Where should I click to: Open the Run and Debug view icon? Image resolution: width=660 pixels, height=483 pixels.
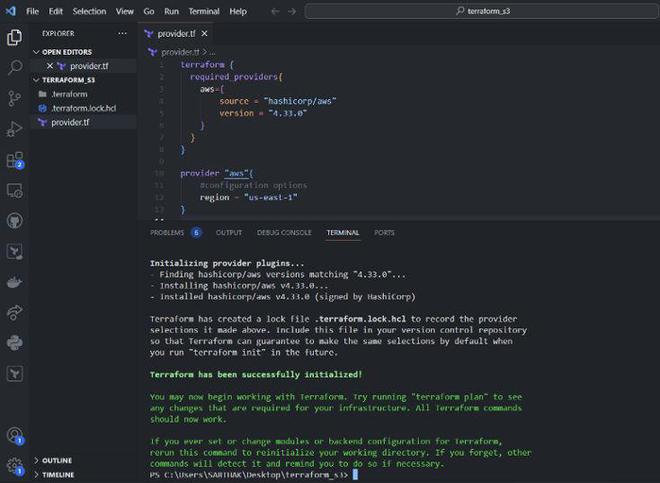tap(14, 129)
